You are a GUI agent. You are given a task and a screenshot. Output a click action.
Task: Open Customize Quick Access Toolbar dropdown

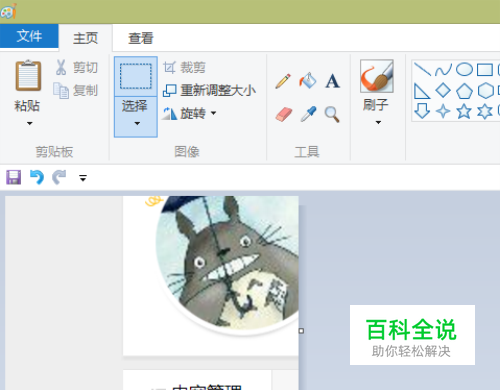click(83, 178)
